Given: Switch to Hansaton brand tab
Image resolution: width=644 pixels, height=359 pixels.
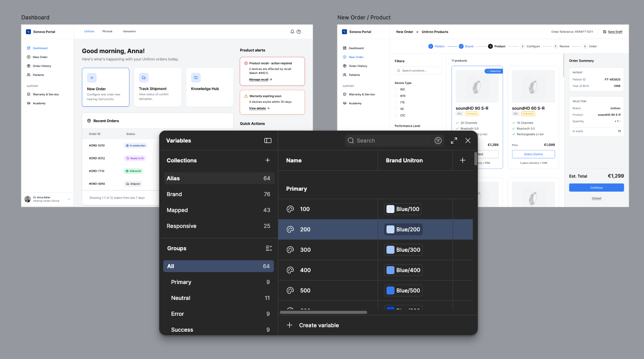Looking at the screenshot, I should tap(129, 31).
